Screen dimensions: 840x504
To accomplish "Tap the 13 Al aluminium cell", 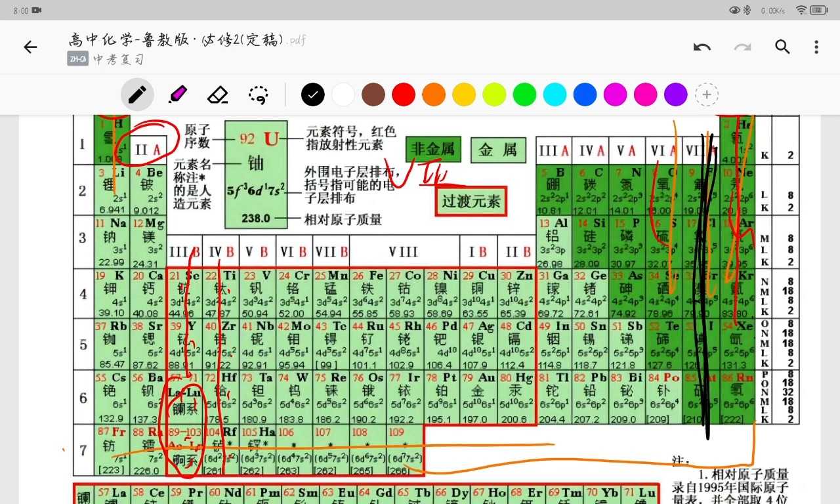I will pos(554,241).
